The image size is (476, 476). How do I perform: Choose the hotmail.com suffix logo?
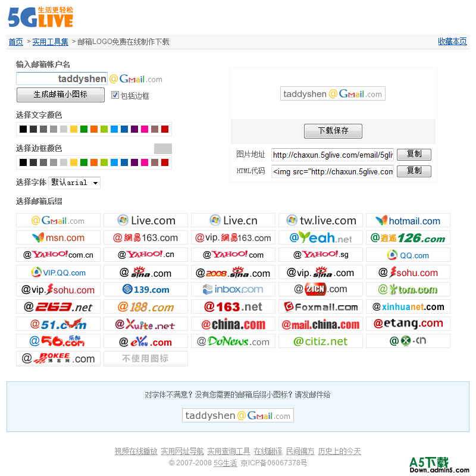point(408,220)
